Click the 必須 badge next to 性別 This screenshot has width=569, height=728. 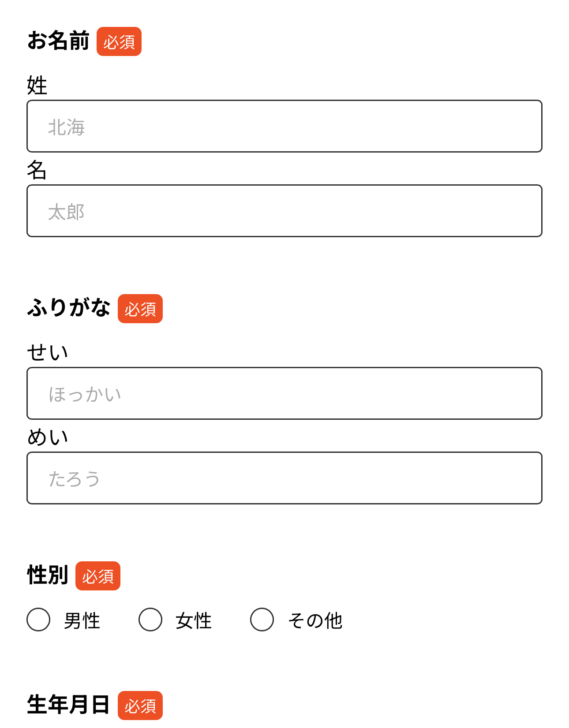[x=97, y=576]
